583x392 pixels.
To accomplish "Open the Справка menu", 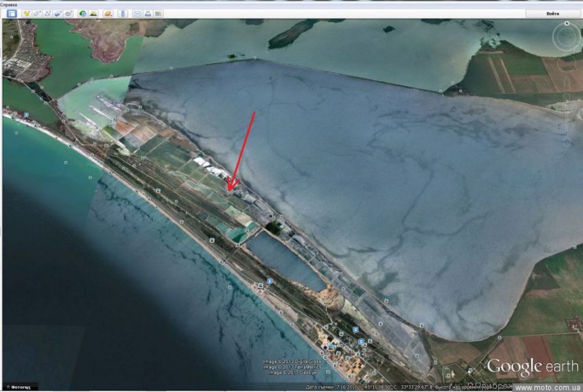I will coord(8,5).
